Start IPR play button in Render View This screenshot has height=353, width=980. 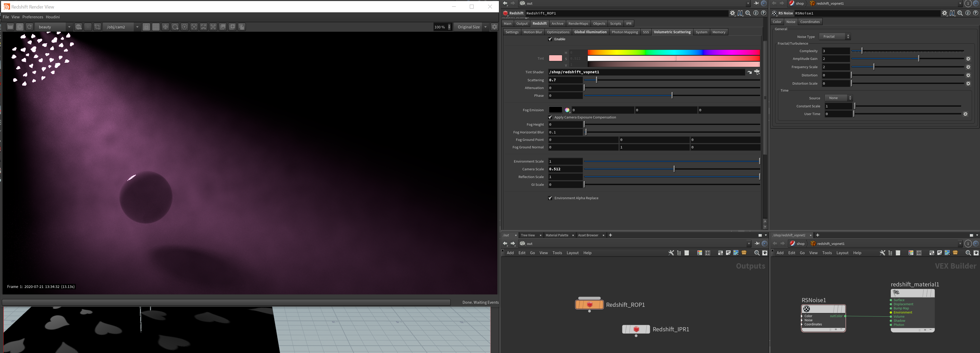pos(20,27)
